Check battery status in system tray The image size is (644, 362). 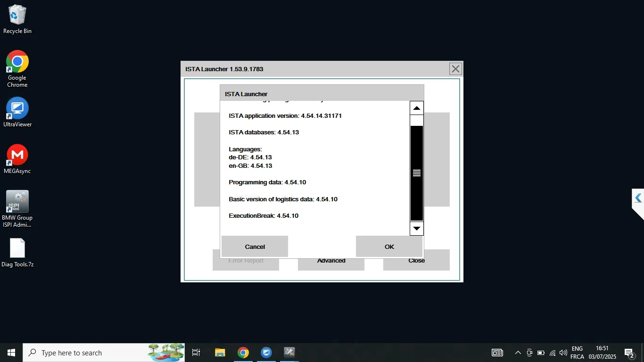tap(541, 353)
